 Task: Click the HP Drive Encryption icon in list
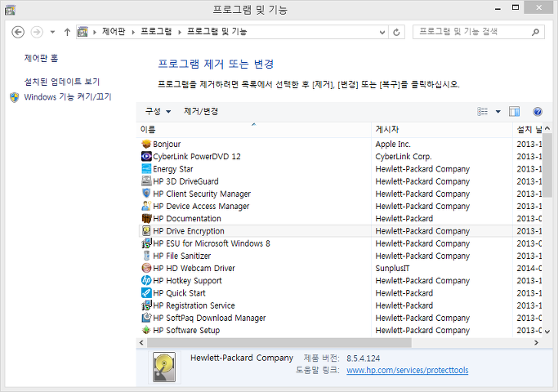click(146, 231)
